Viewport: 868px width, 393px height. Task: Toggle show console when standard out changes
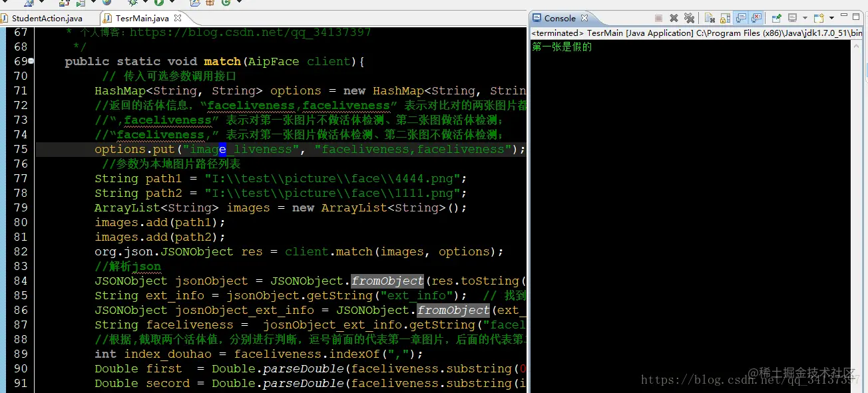[x=741, y=18]
